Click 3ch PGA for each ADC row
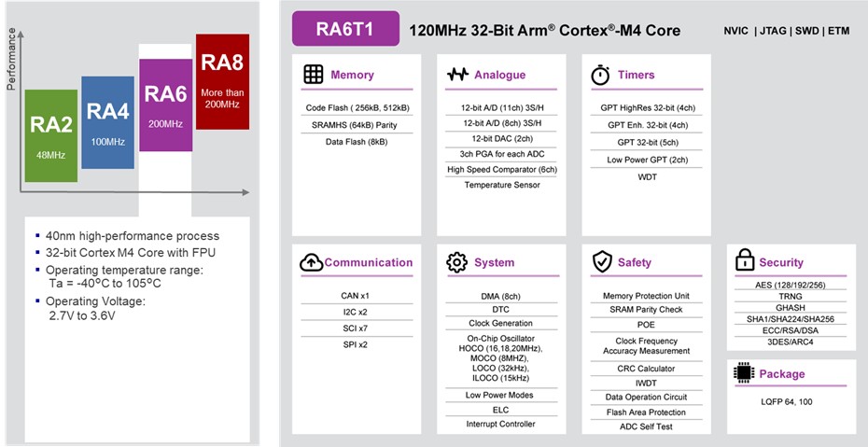Viewport: 868px width, 447px height. pos(501,154)
